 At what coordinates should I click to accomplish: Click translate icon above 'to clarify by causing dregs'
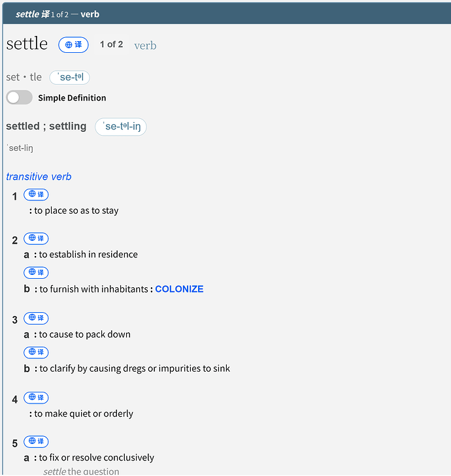[36, 352]
